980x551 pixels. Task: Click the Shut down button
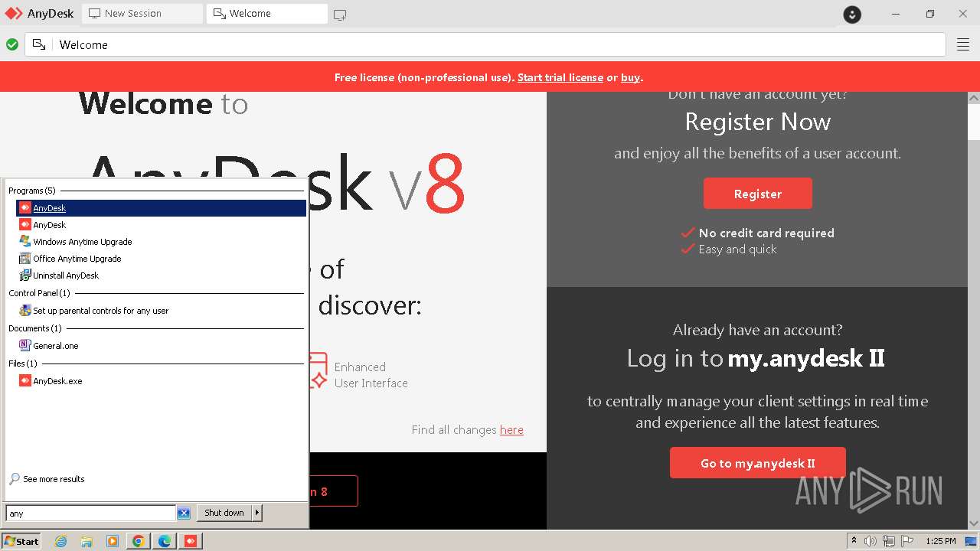pyautogui.click(x=224, y=513)
